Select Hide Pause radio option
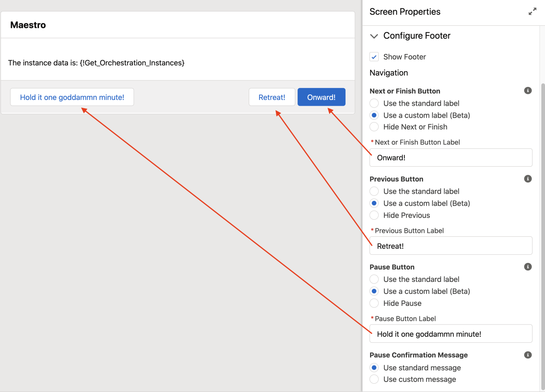This screenshot has height=392, width=545. point(374,303)
